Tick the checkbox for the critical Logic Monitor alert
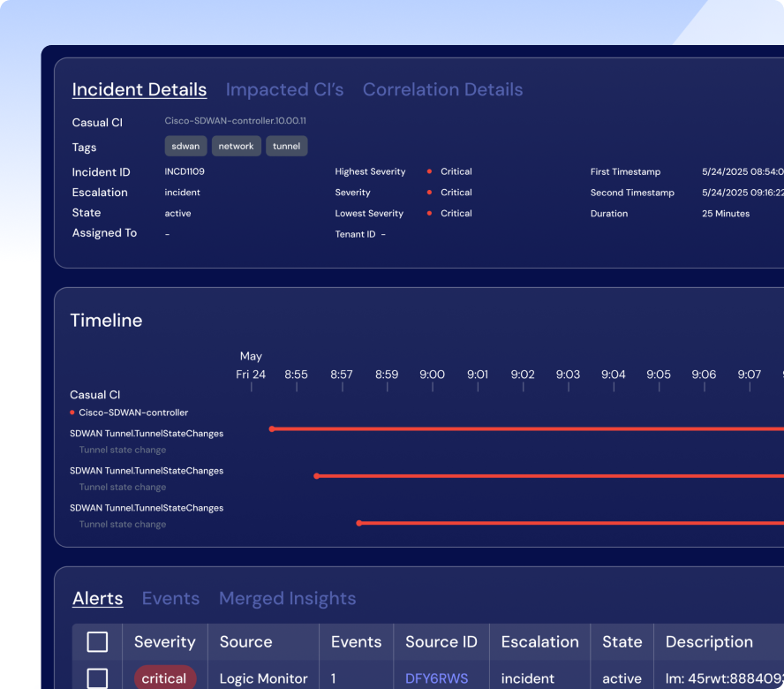This screenshot has width=784, height=689. click(97, 678)
